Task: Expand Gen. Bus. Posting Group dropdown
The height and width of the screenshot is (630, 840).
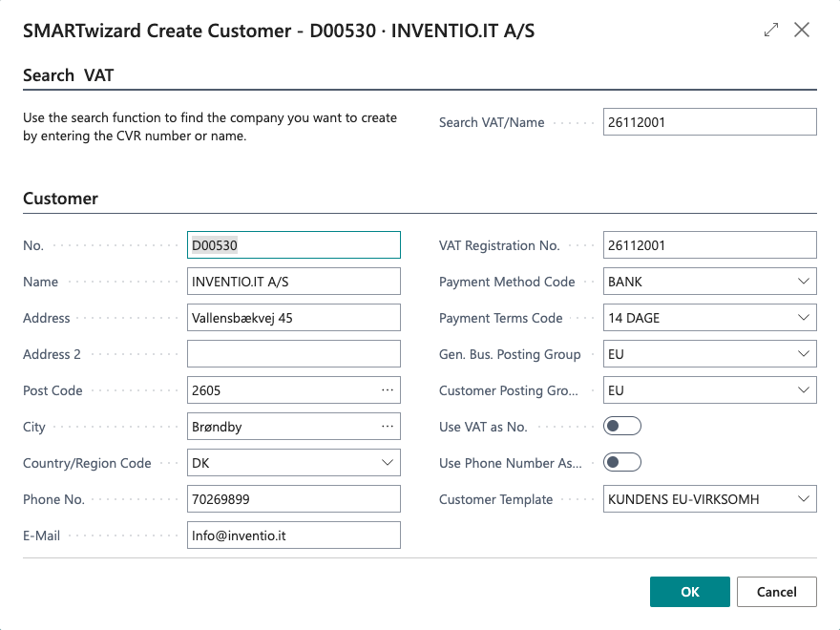Action: pos(803,354)
